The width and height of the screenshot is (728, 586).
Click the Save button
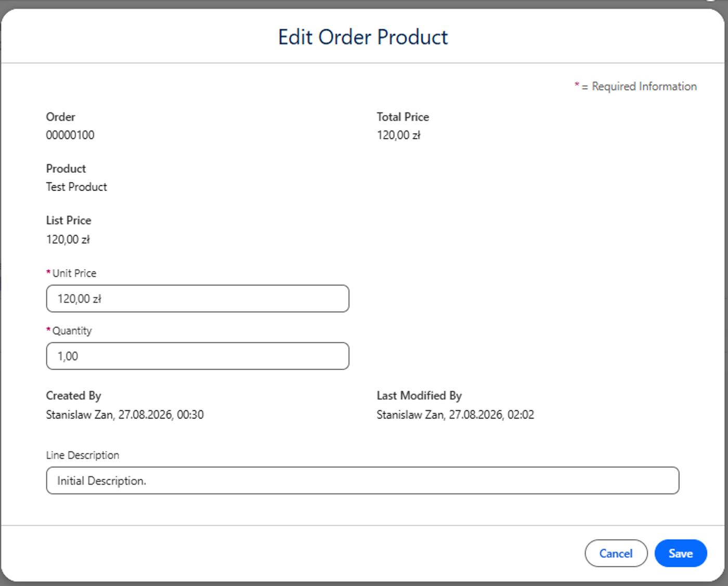tap(680, 553)
